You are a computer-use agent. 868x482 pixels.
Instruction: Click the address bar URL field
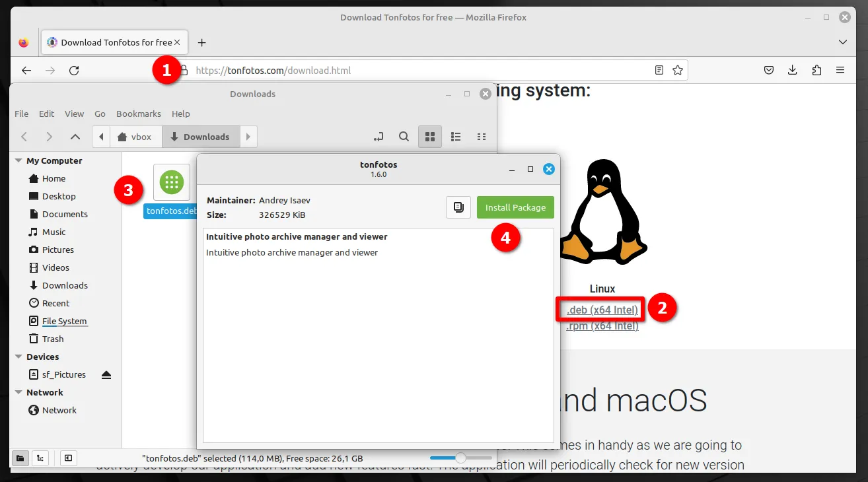(423, 70)
